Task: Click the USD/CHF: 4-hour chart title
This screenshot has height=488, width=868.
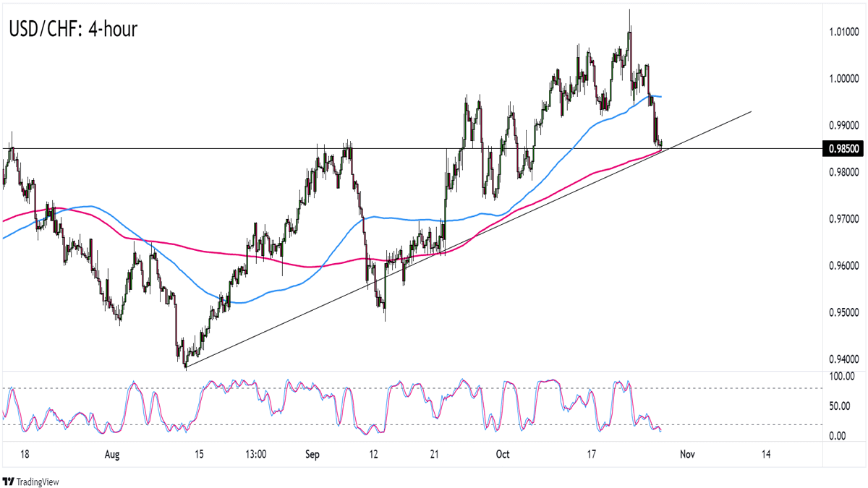Action: click(73, 29)
